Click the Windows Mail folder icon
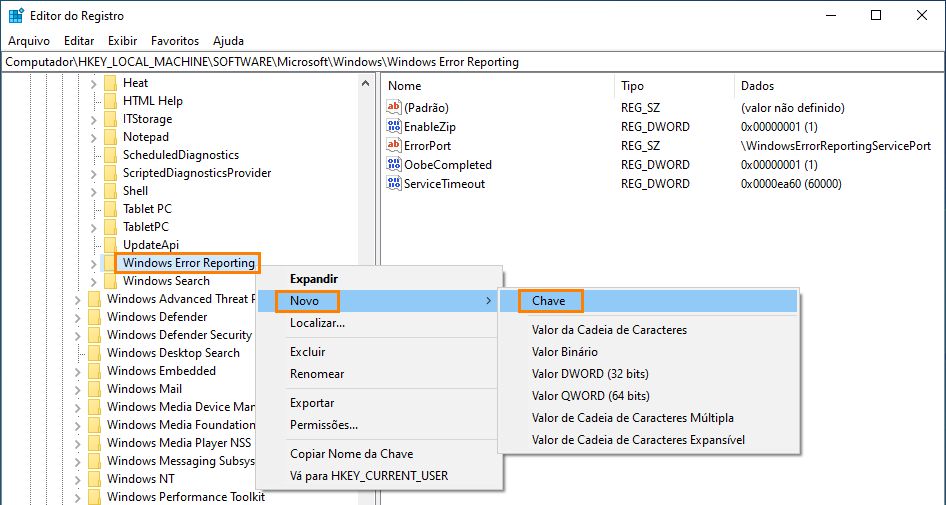The width and height of the screenshot is (946, 505). point(95,389)
